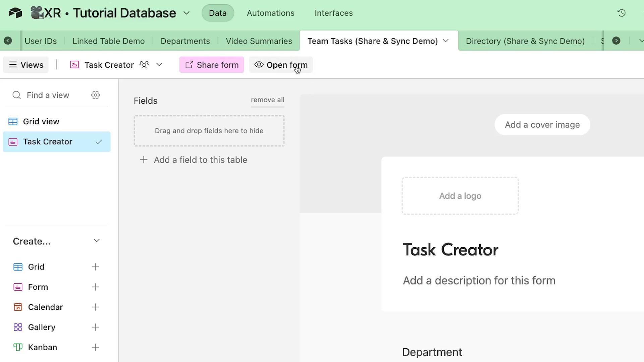Click the view settings gear icon
Screen dimensions: 644x362
(x=96, y=95)
